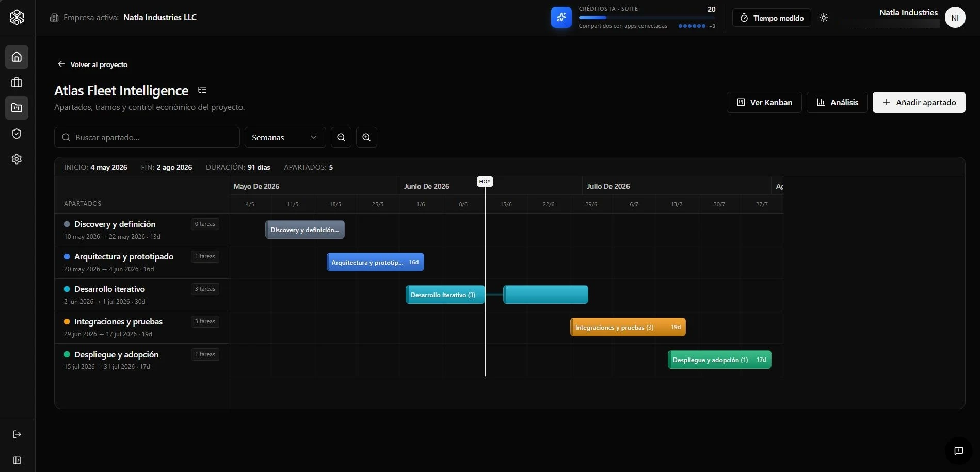Viewport: 980px width, 472px height.
Task: Select Integraciones y pruebas row
Action: pos(141,327)
